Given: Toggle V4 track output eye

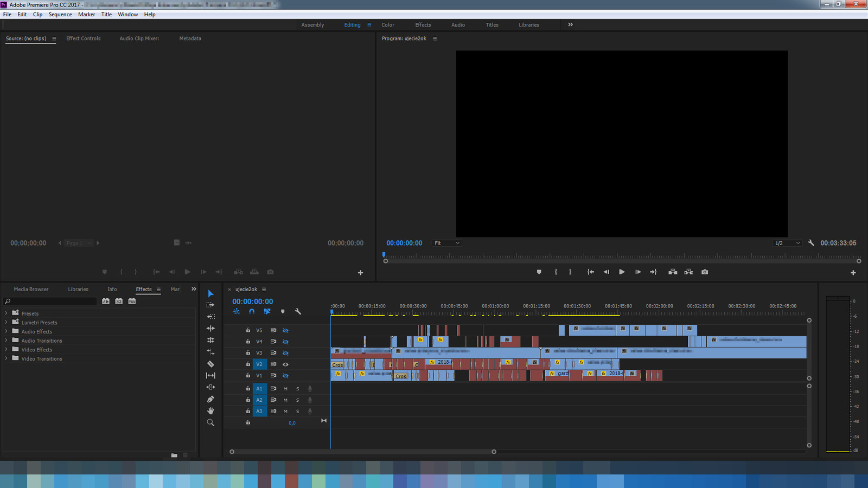Looking at the screenshot, I should pos(285,342).
